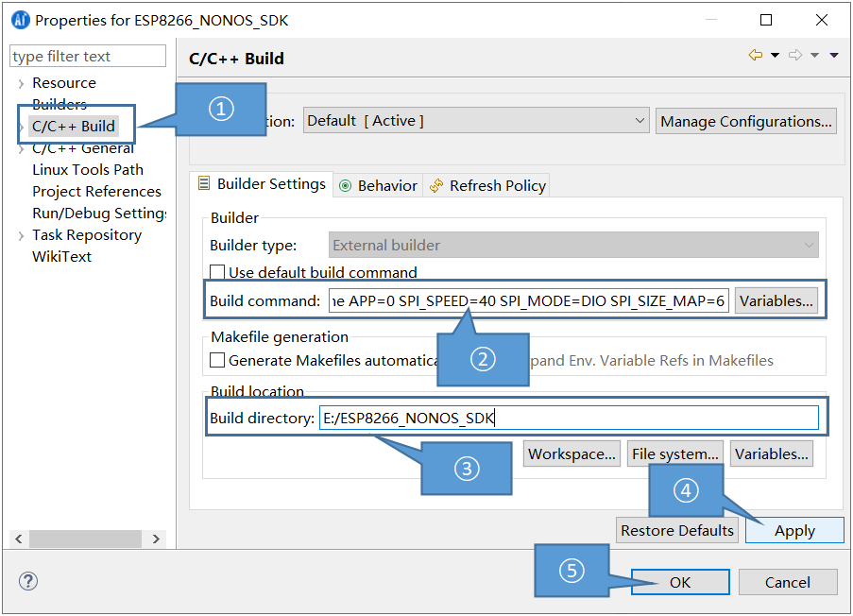This screenshot has height=616, width=853.
Task: Click Restore Defaults button
Action: click(676, 530)
